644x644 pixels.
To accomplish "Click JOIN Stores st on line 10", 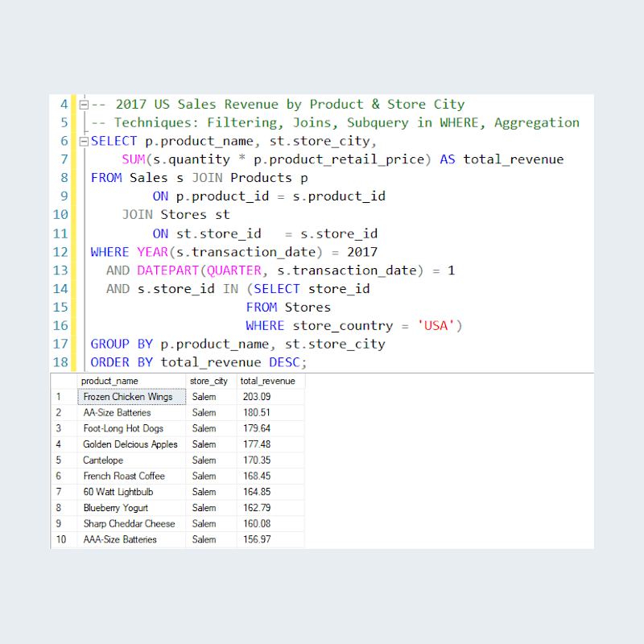I will coord(175,215).
